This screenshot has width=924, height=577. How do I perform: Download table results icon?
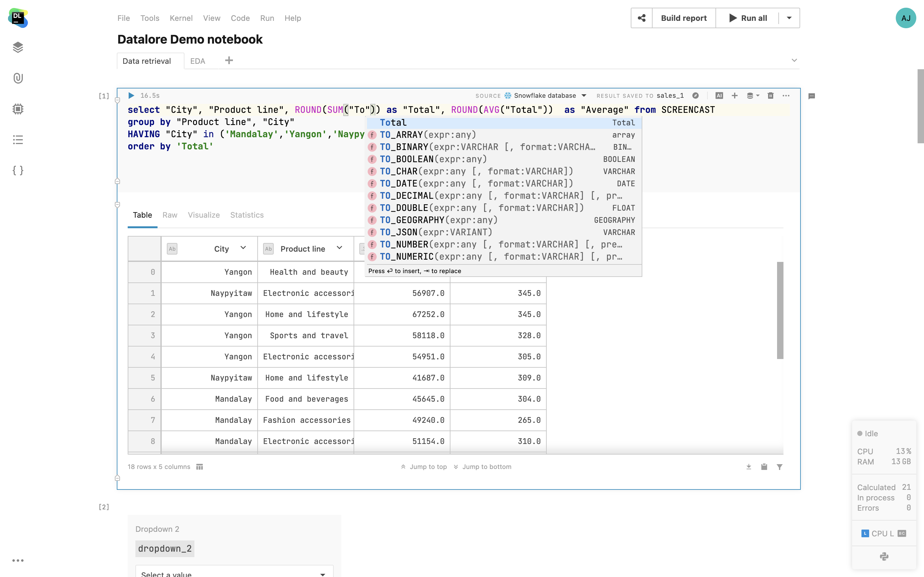tap(749, 467)
